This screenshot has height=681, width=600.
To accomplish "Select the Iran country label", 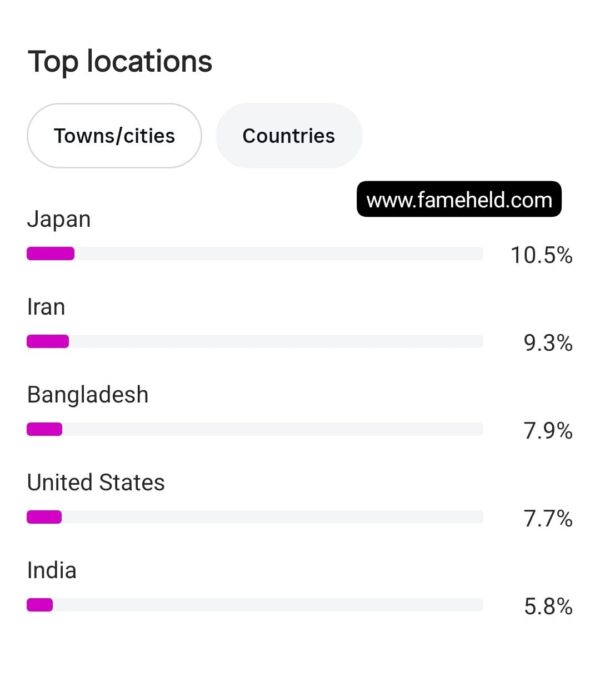I will click(x=46, y=307).
